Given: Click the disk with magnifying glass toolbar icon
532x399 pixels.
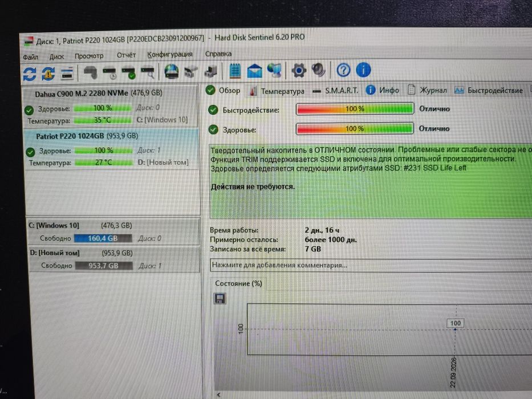Looking at the screenshot, I should [148, 72].
